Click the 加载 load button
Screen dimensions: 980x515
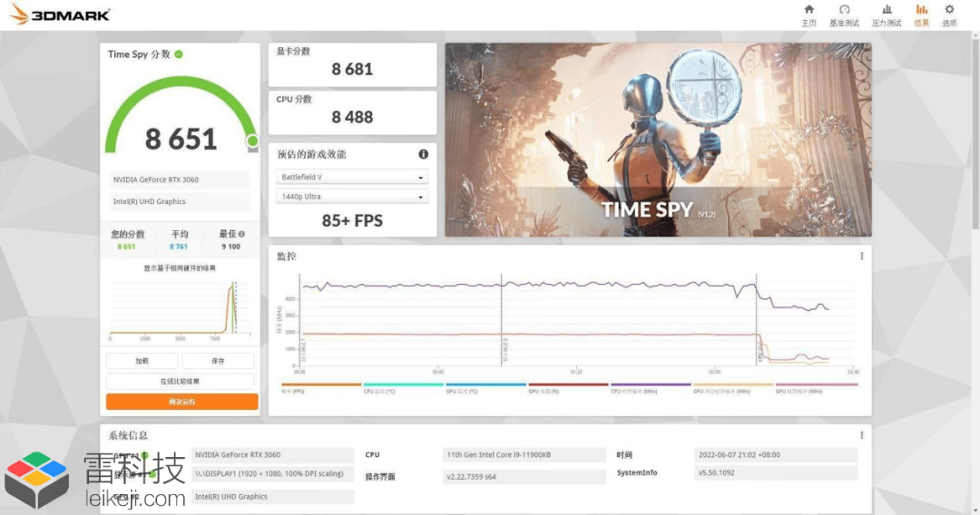click(142, 361)
